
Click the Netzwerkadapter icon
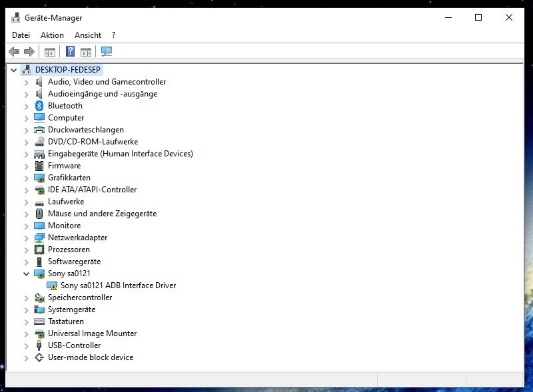39,238
